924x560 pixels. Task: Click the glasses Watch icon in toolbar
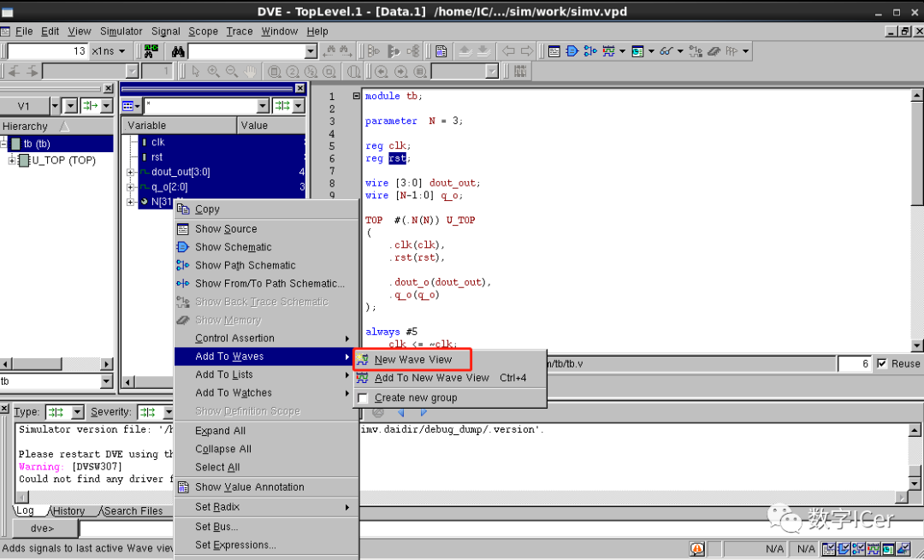(666, 51)
